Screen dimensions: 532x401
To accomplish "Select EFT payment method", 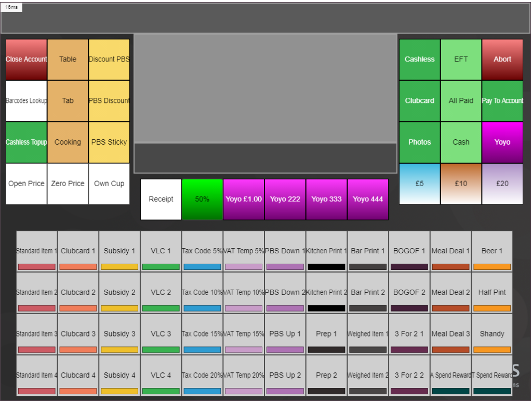I will click(461, 59).
